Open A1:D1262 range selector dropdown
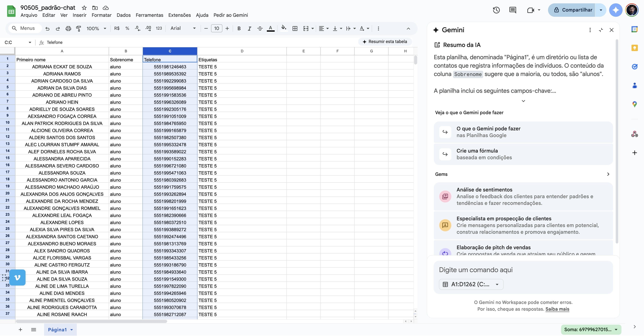 click(x=471, y=284)
